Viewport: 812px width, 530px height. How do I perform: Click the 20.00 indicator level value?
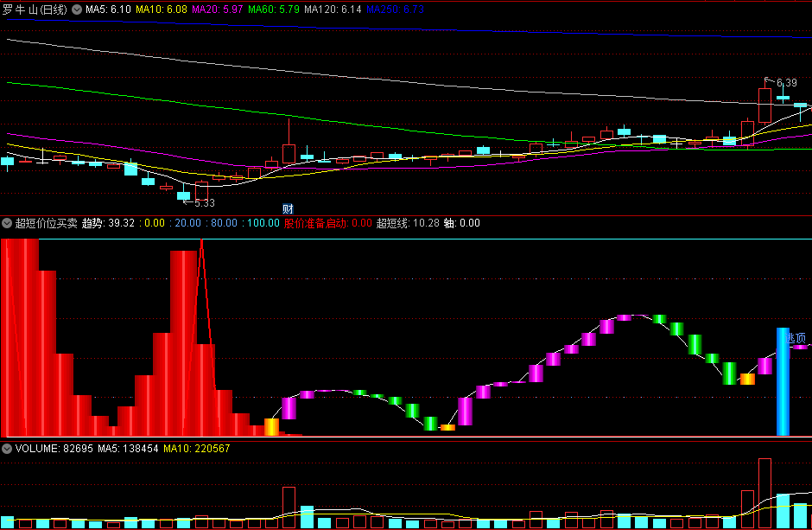tap(187, 223)
